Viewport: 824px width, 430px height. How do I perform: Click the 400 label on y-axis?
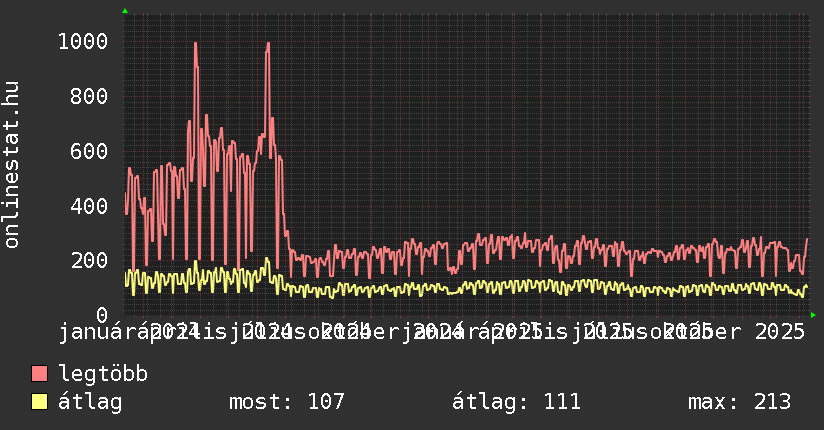90,206
